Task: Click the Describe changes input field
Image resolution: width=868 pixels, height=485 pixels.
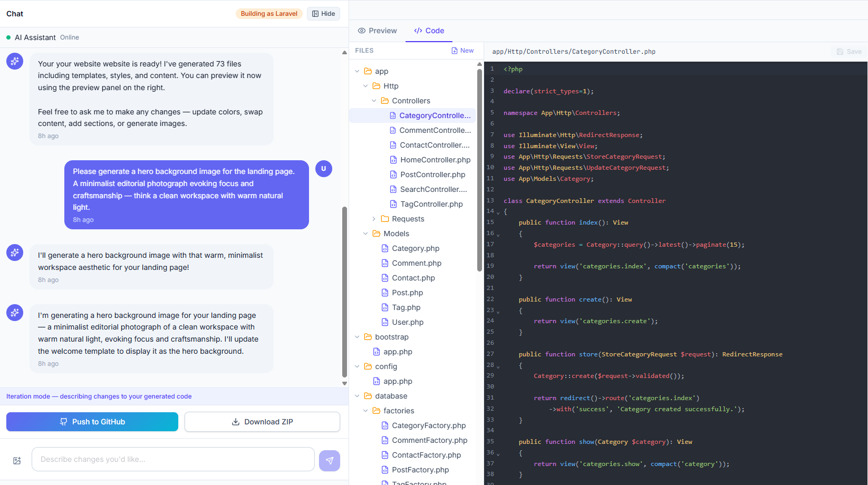Action: (173, 459)
